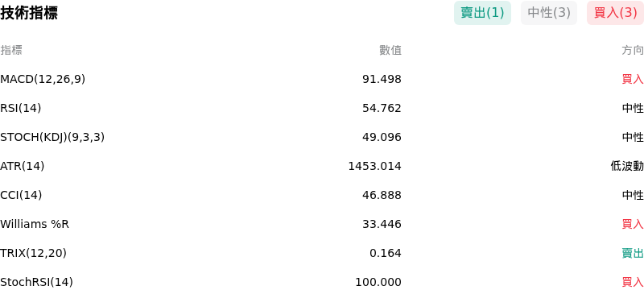
Task: Select the 賣出(1) filter badge
Action: pos(482,13)
